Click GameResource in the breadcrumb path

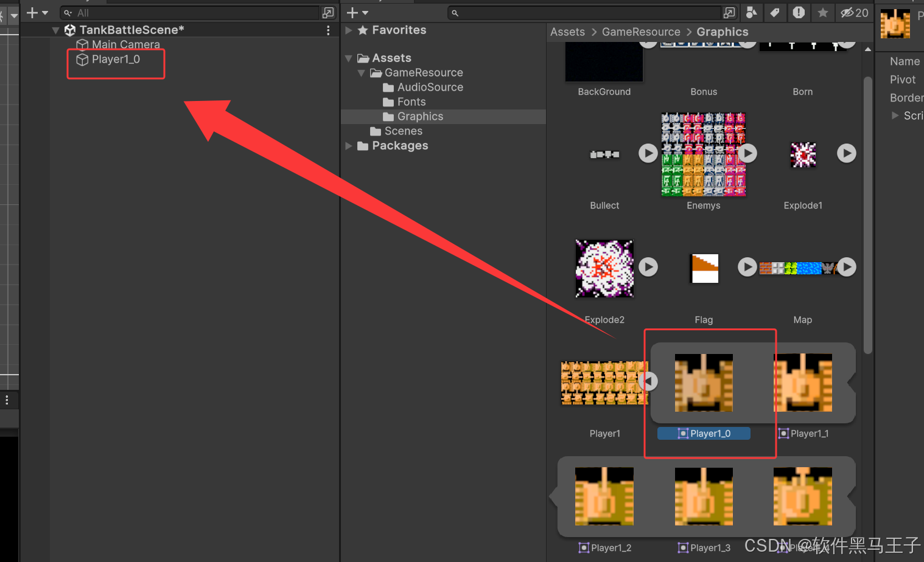(x=641, y=32)
